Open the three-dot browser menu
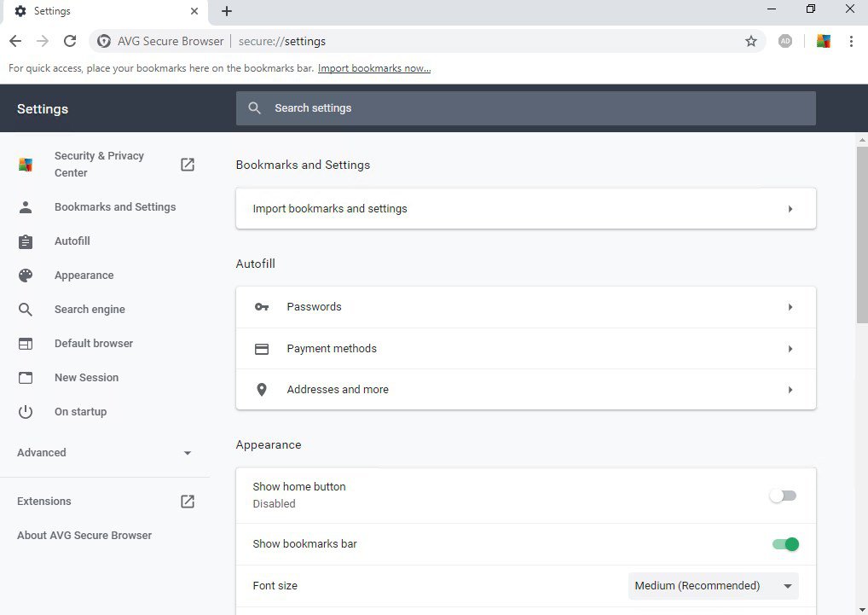868x615 pixels. coord(851,41)
